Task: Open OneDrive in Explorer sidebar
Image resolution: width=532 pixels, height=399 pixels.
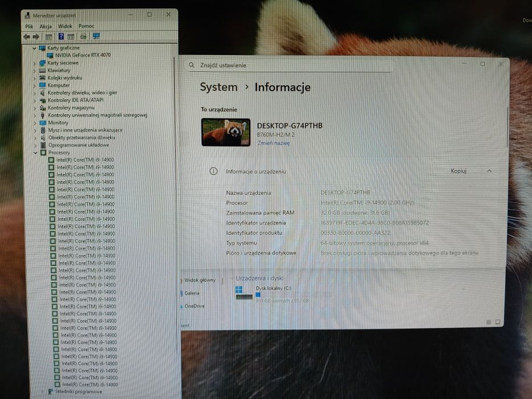Action: point(194,306)
